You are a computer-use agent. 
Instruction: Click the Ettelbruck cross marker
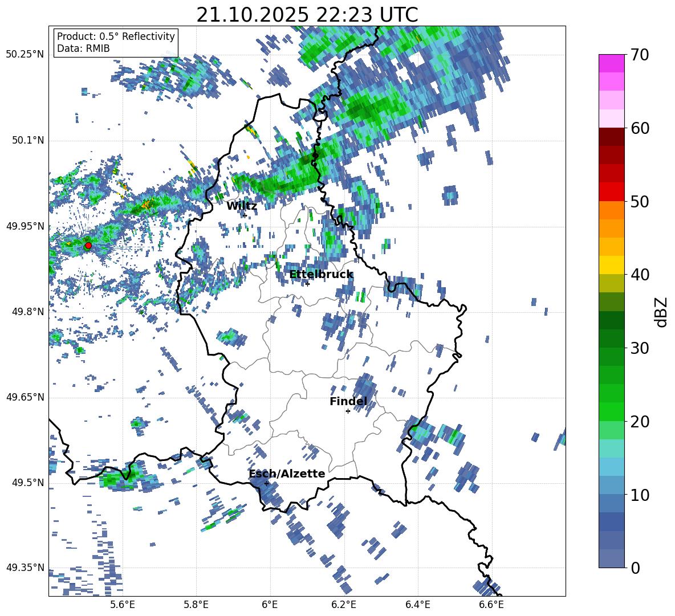307,284
